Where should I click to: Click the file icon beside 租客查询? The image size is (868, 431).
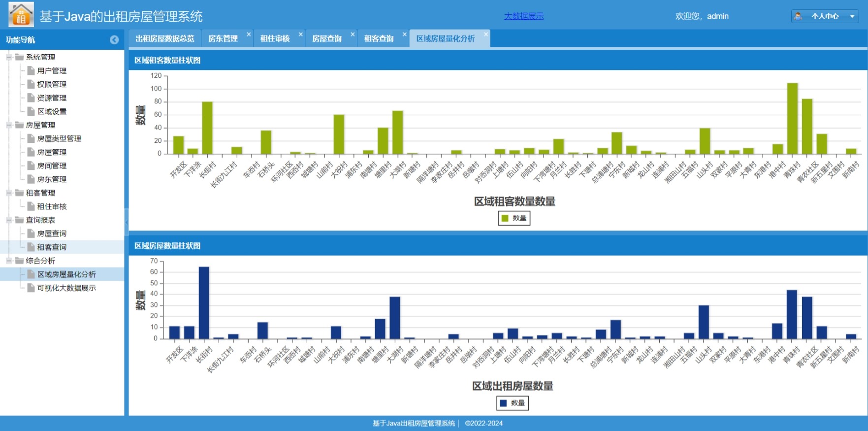tap(31, 247)
